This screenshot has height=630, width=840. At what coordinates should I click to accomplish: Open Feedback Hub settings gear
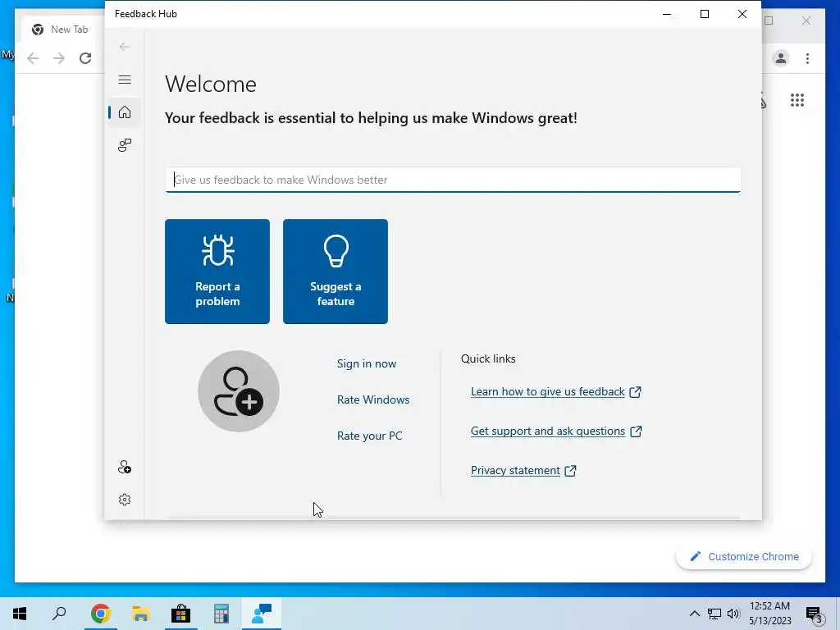[125, 500]
